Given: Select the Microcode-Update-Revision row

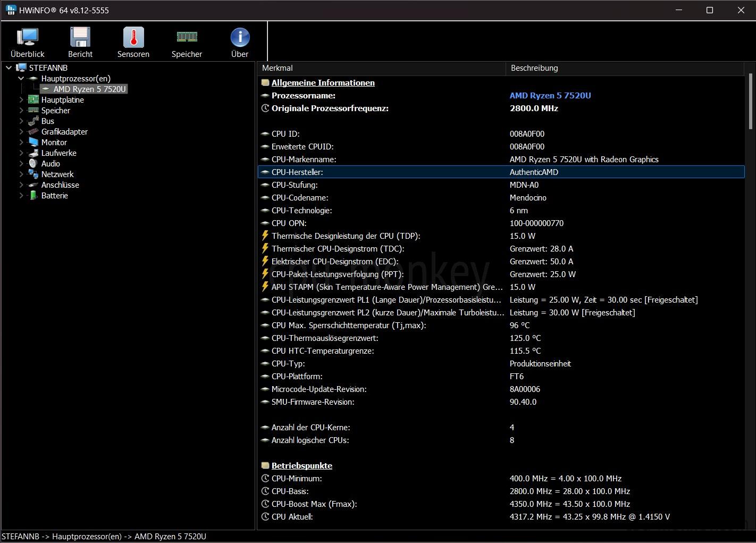Looking at the screenshot, I should 501,389.
